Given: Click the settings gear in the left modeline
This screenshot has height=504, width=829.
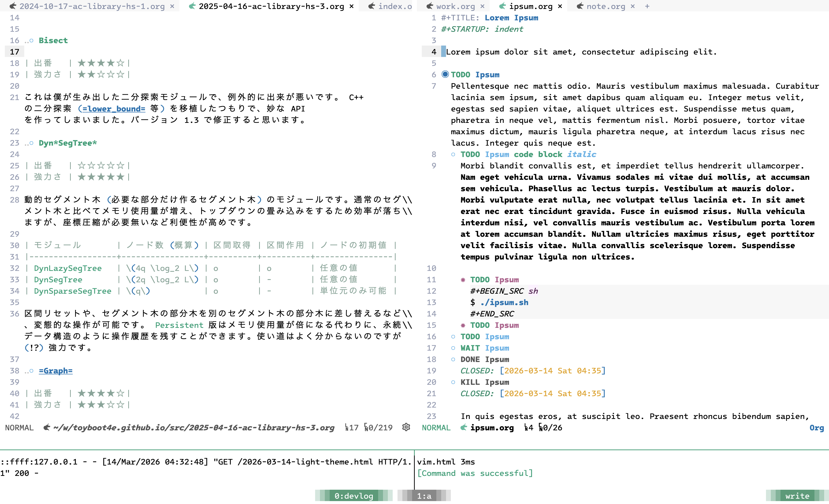Looking at the screenshot, I should coord(407,427).
